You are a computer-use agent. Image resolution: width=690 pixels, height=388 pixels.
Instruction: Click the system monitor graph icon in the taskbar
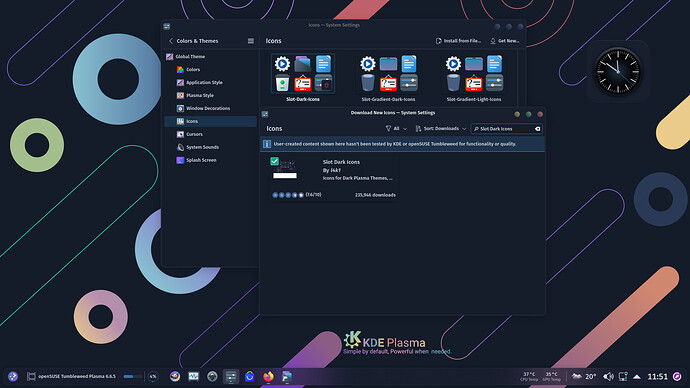coord(194,377)
